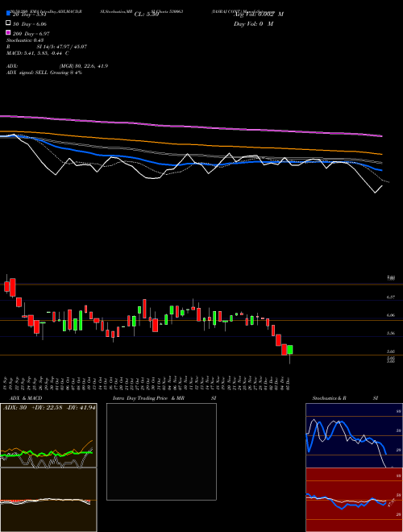Click the last green candlestick on chart
Screen dimensions: 403x532
click(x=289, y=350)
